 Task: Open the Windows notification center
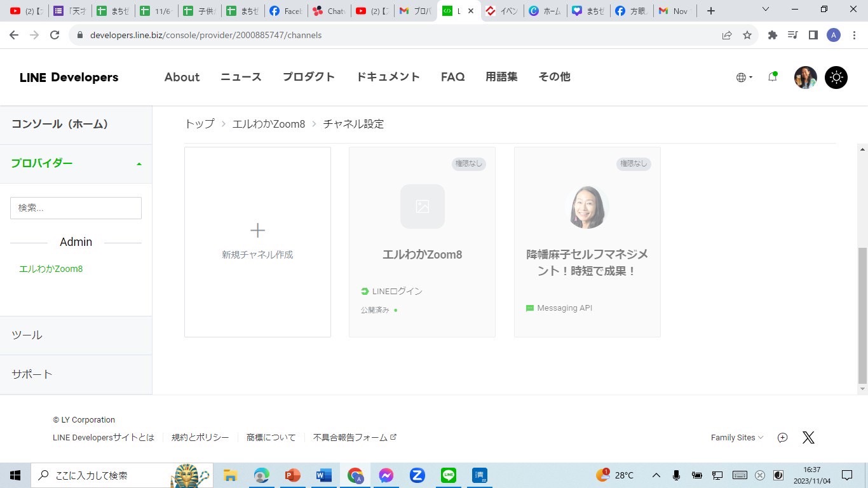click(x=847, y=475)
